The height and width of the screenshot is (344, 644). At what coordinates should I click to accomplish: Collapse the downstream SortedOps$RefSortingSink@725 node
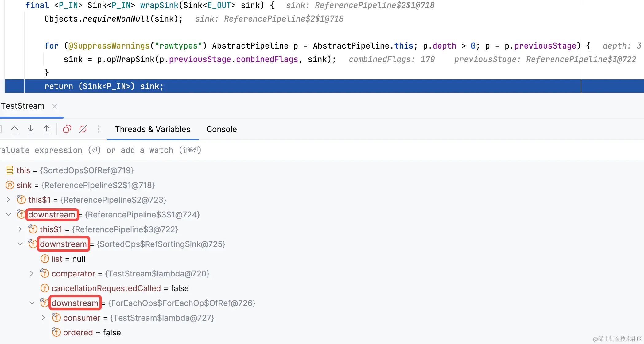click(x=20, y=244)
